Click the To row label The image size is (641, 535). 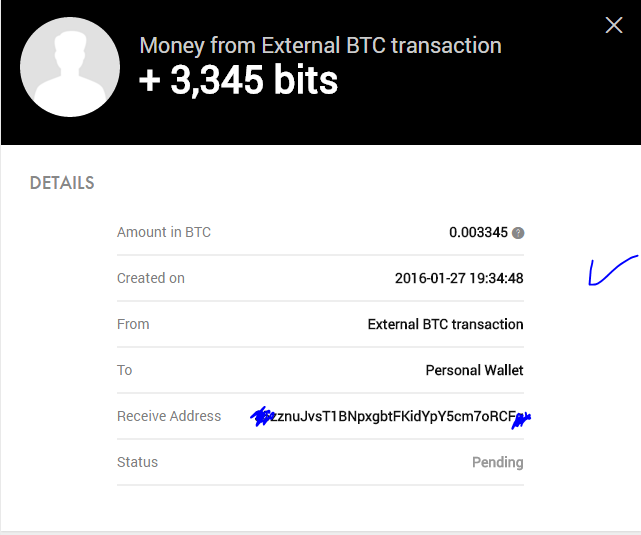(125, 370)
